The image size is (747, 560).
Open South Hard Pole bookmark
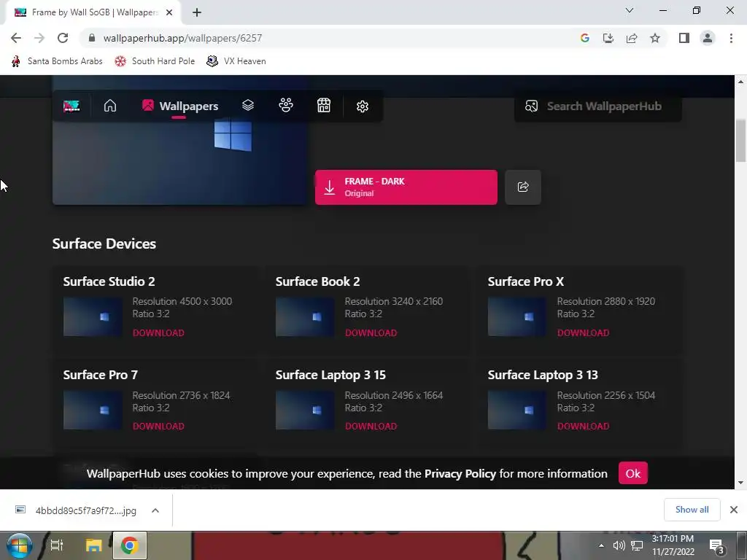155,61
